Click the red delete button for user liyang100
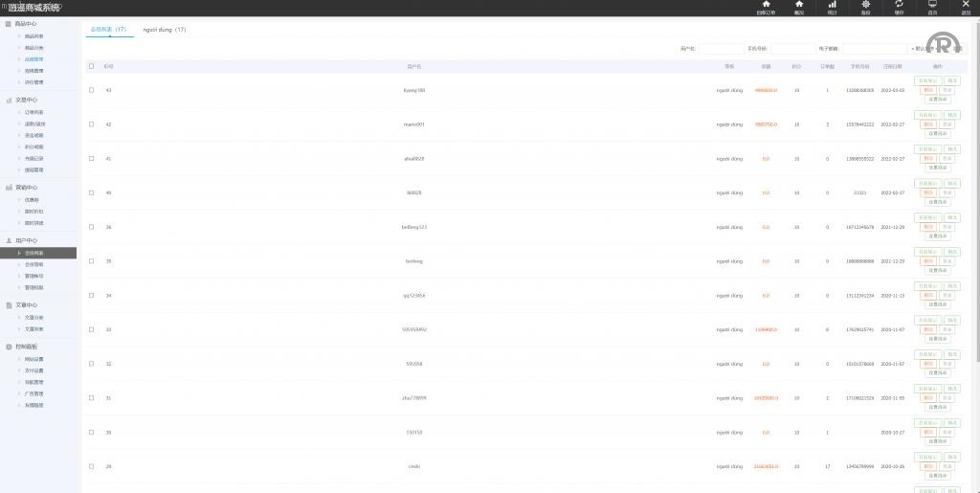The image size is (980, 493). pyautogui.click(x=927, y=90)
